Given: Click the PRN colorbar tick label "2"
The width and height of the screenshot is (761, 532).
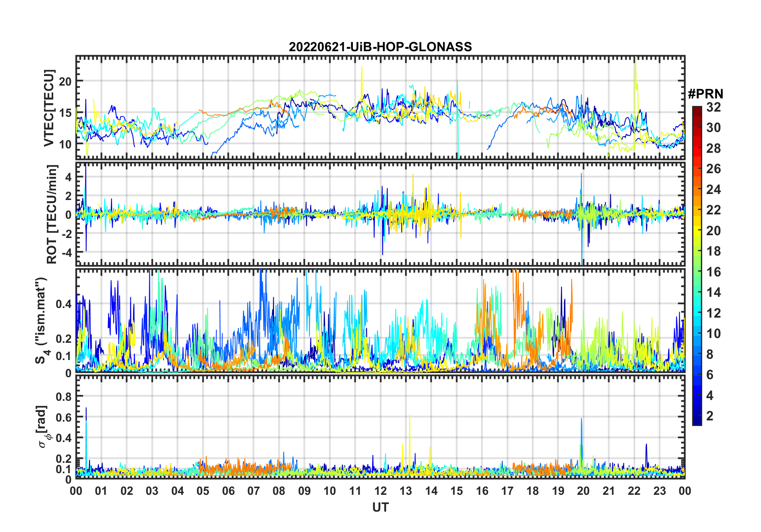Looking at the screenshot, I should 710,416.
